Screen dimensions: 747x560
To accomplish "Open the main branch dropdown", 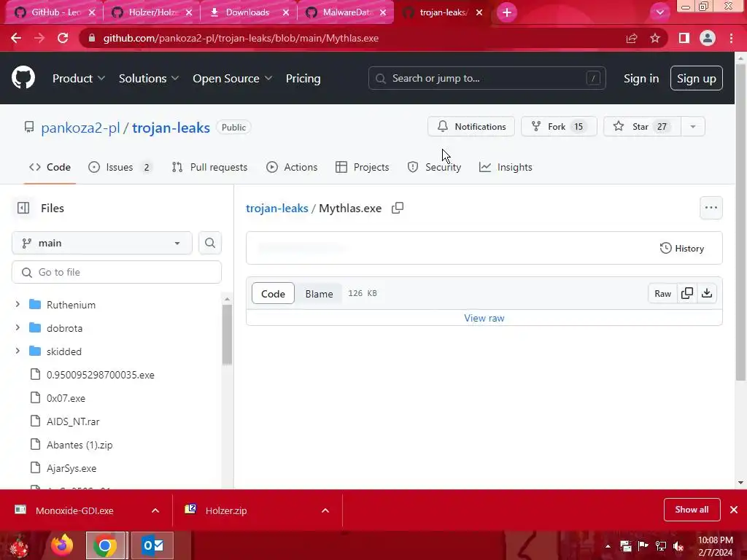I will (x=102, y=243).
